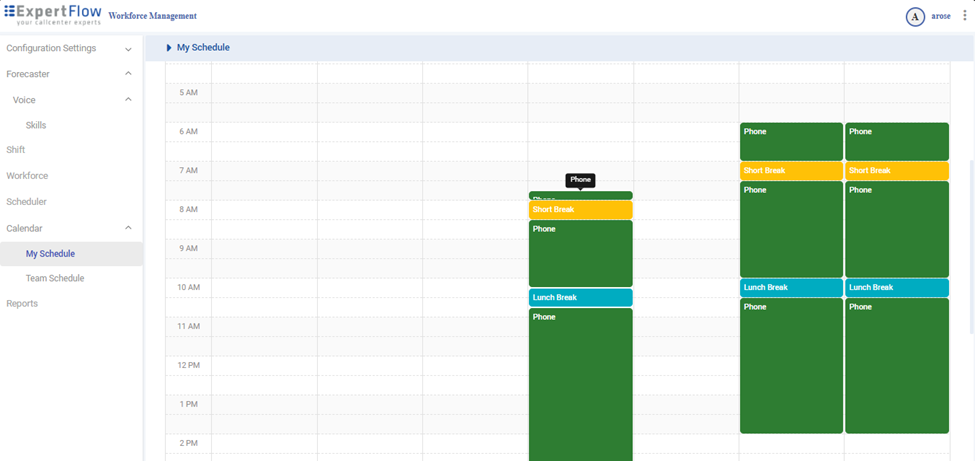Viewport: 975px width, 461px height.
Task: Click the arose username label
Action: (x=940, y=17)
